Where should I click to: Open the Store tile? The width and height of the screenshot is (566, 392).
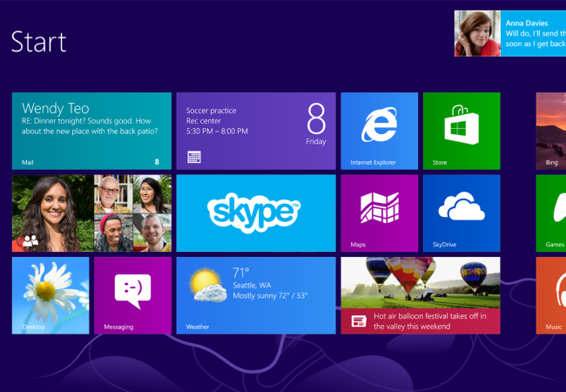tap(462, 131)
